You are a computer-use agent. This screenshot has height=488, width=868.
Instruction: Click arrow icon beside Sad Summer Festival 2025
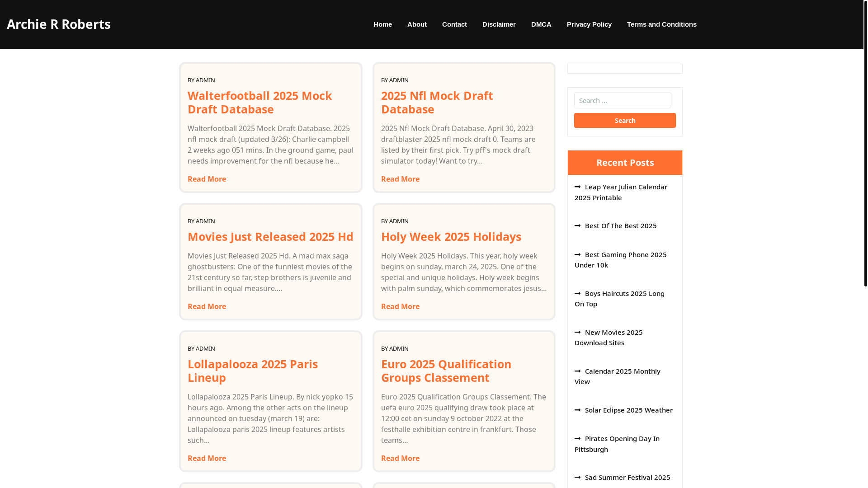click(x=577, y=477)
